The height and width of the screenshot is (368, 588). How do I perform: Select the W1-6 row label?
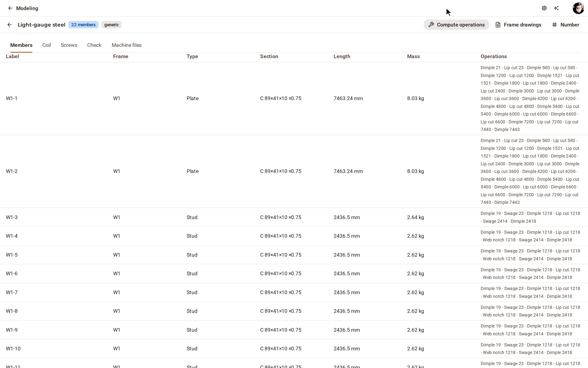(12, 274)
